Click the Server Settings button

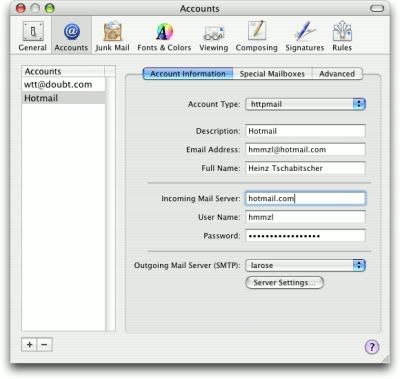(x=285, y=283)
